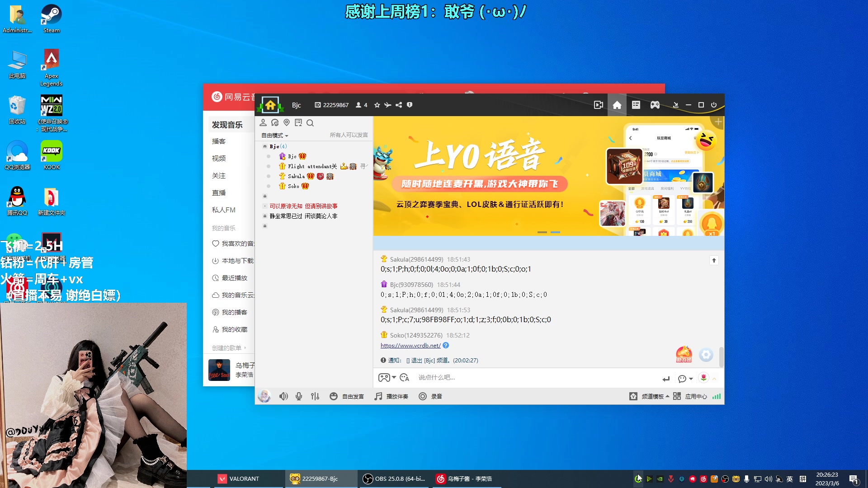Open the channel notice board icon above tree
This screenshot has height=488, width=868.
tap(298, 123)
